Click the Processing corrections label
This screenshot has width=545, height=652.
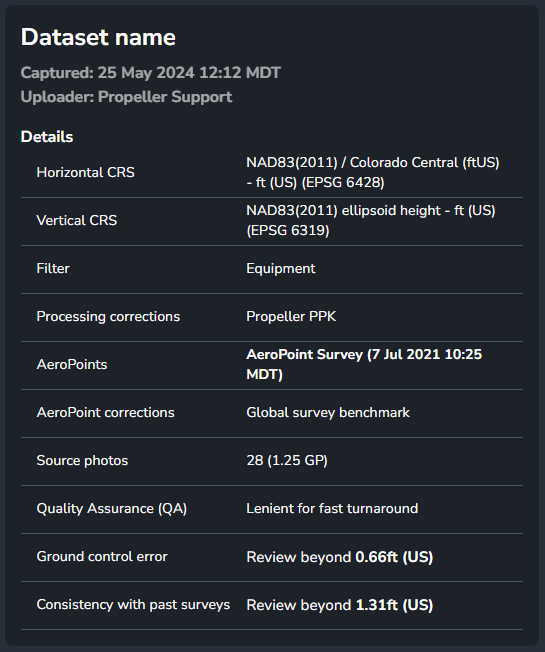tap(108, 316)
